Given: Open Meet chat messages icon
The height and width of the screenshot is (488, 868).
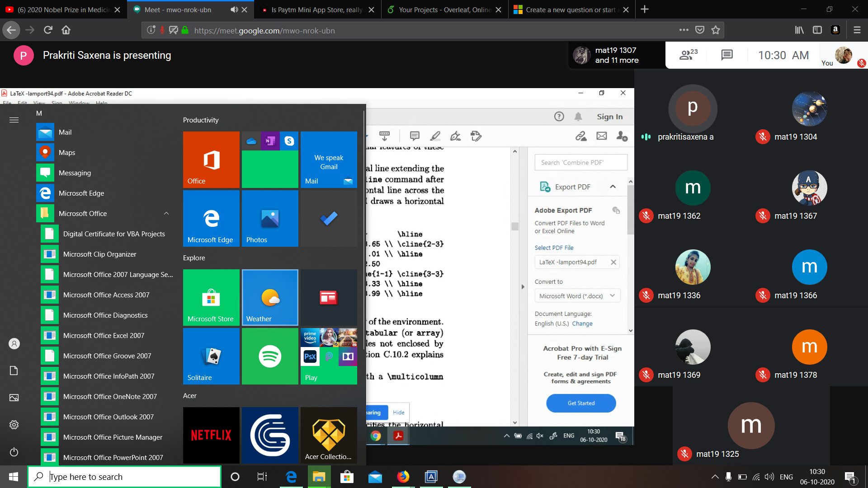Looking at the screenshot, I should (x=726, y=55).
